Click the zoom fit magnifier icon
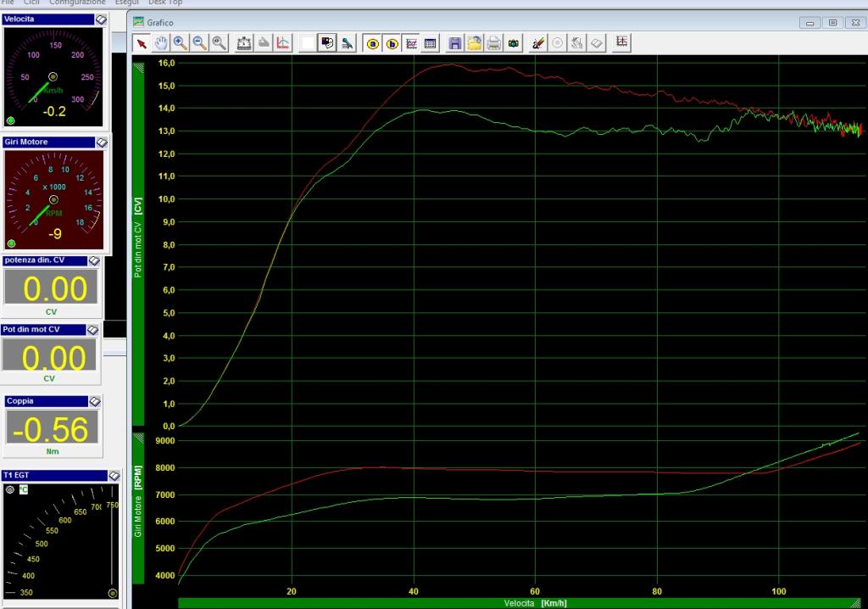This screenshot has width=868, height=609. pos(220,43)
